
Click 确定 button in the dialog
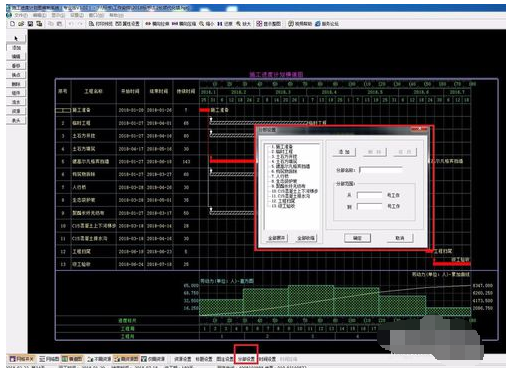click(x=357, y=238)
